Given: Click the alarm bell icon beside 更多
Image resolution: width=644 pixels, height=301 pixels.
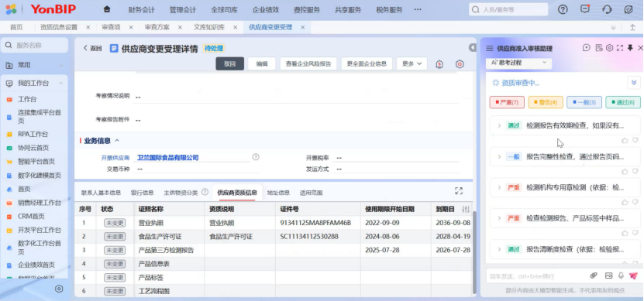Looking at the screenshot, I should tap(439, 64).
